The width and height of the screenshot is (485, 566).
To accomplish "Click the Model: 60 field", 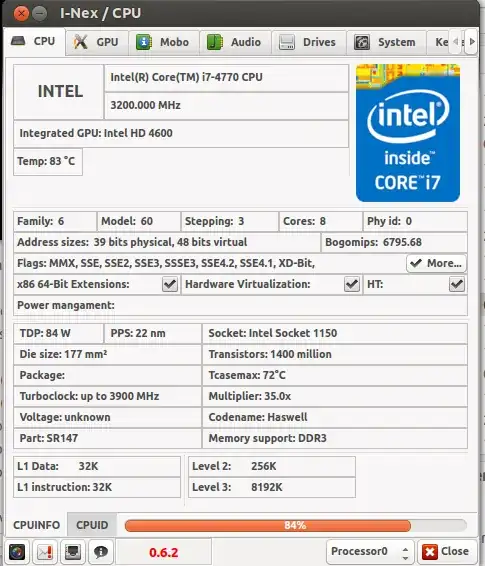I will (x=139, y=221).
